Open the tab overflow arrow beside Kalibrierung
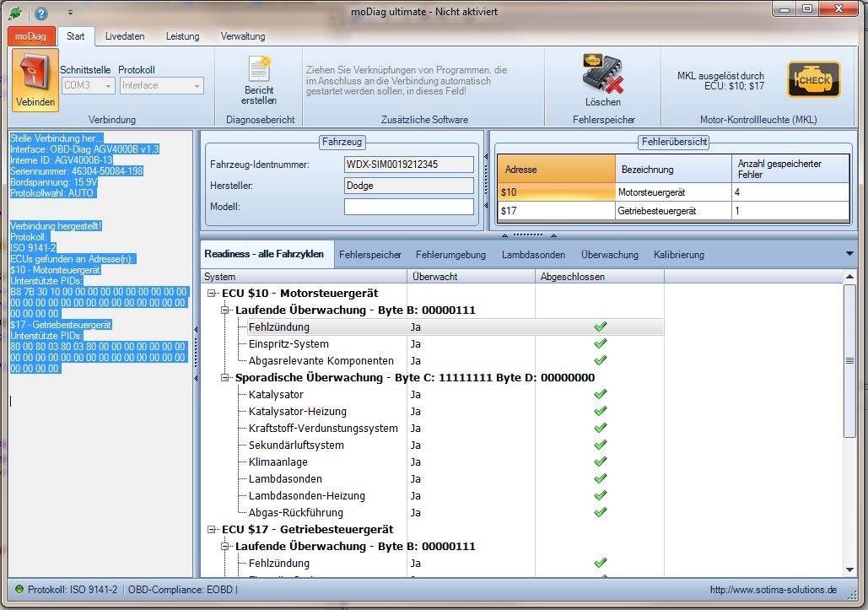This screenshot has width=868, height=610. pyautogui.click(x=849, y=253)
